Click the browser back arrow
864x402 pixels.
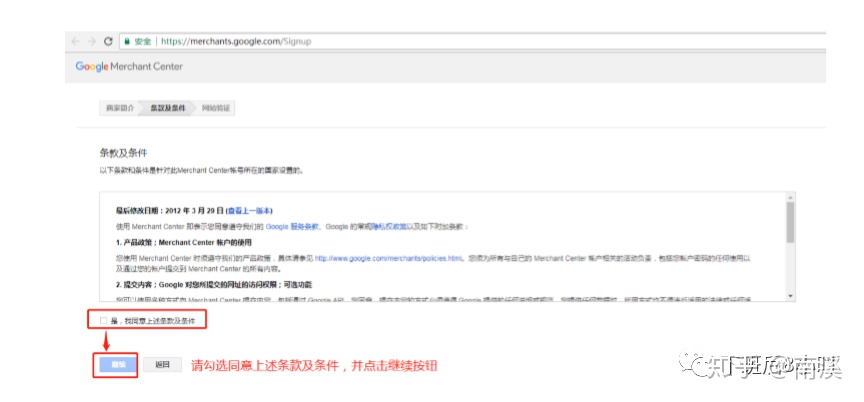[75, 41]
